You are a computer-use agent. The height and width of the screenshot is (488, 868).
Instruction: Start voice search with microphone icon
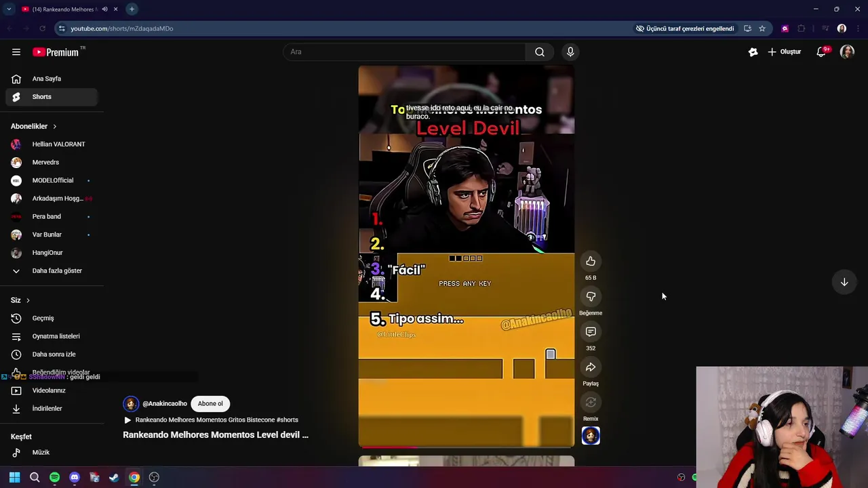point(570,52)
